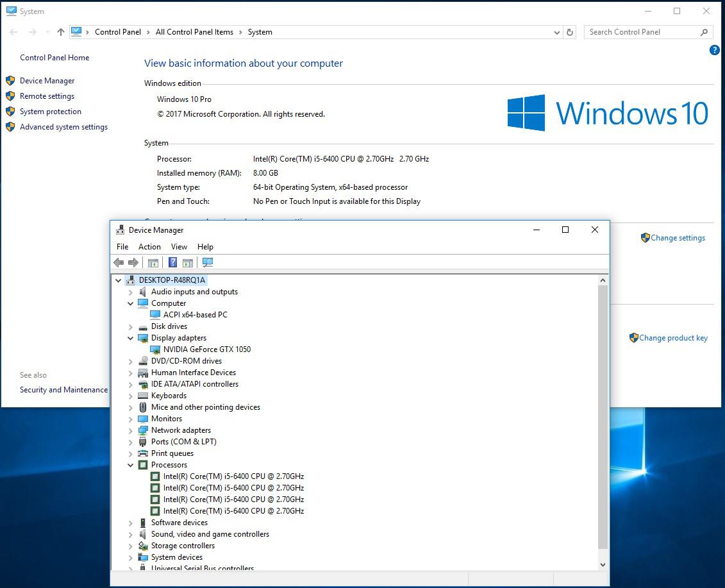725x588 pixels.
Task: Click the Back arrow in Device Manager toolbar
Action: 119,263
